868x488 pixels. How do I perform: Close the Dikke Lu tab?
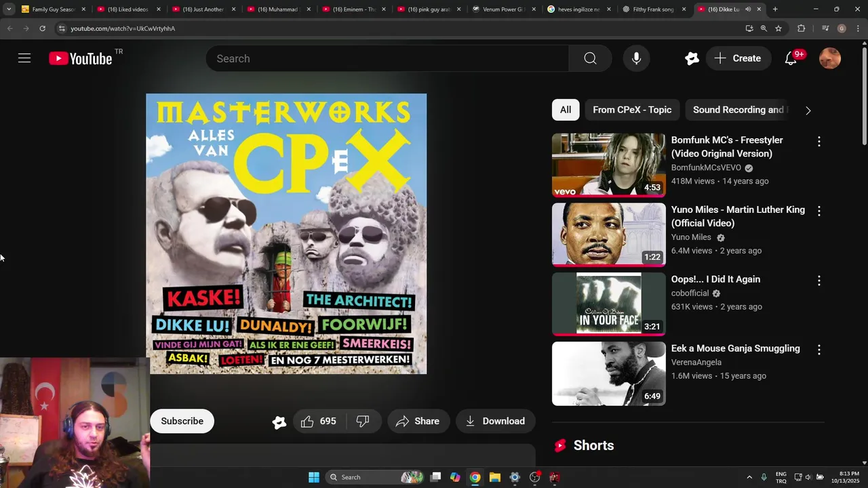759,9
